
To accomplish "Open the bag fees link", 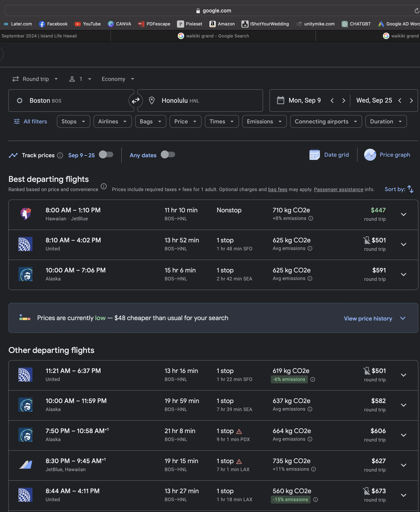I will [x=277, y=189].
